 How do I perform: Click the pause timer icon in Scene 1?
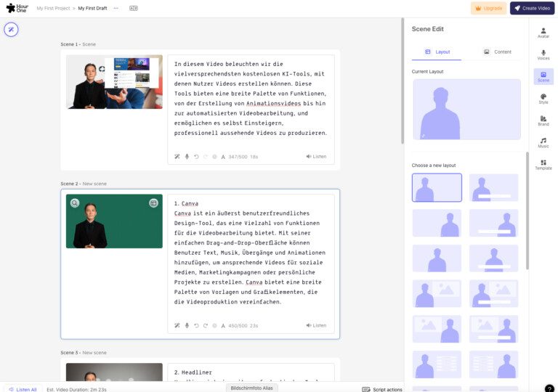pyautogui.click(x=214, y=157)
